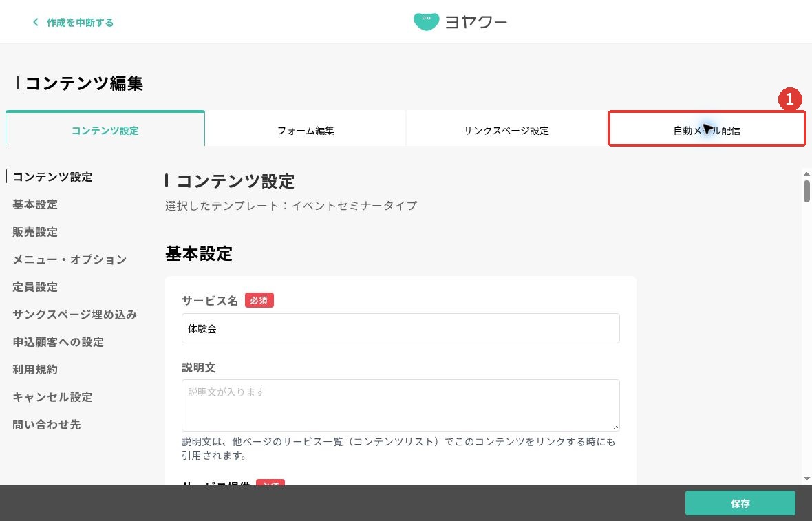Select 申込顧客への設定 in sidebar

pyautogui.click(x=58, y=342)
